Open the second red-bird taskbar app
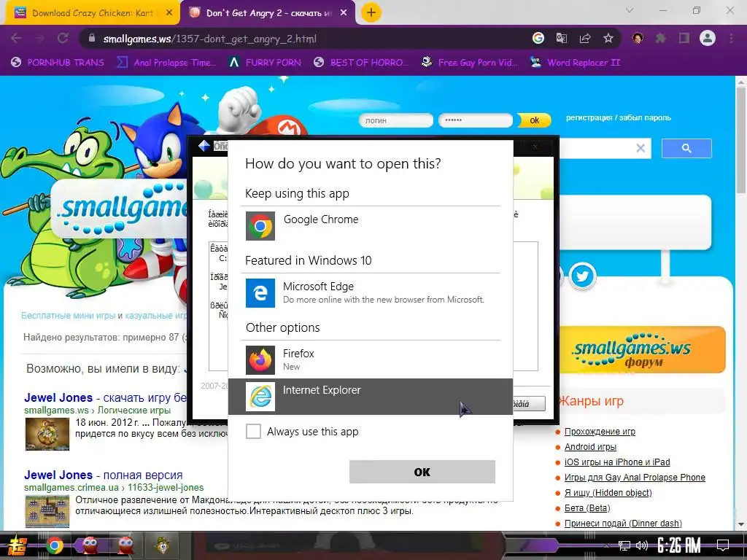 (125, 545)
